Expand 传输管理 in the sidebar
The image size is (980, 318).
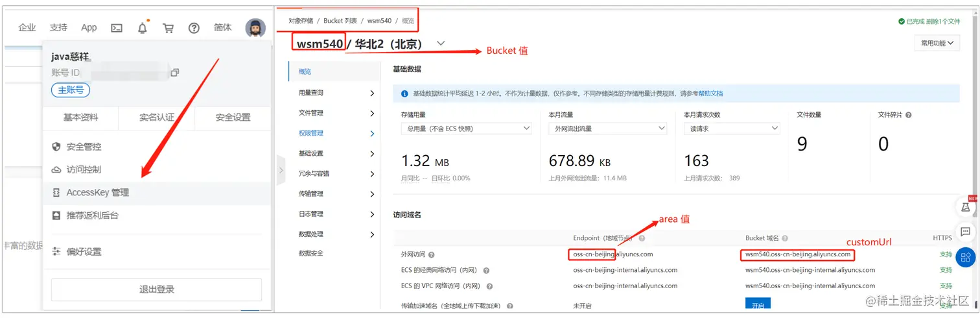[371, 194]
